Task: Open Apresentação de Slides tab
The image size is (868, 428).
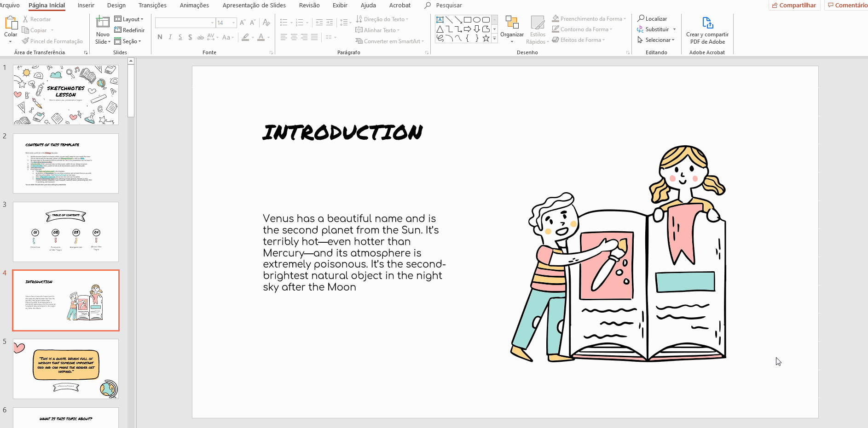Action: coord(254,6)
